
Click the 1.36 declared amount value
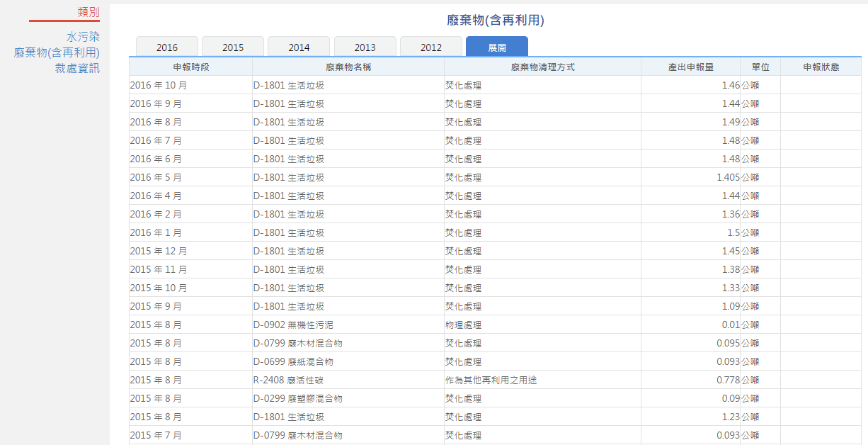pyautogui.click(x=731, y=214)
